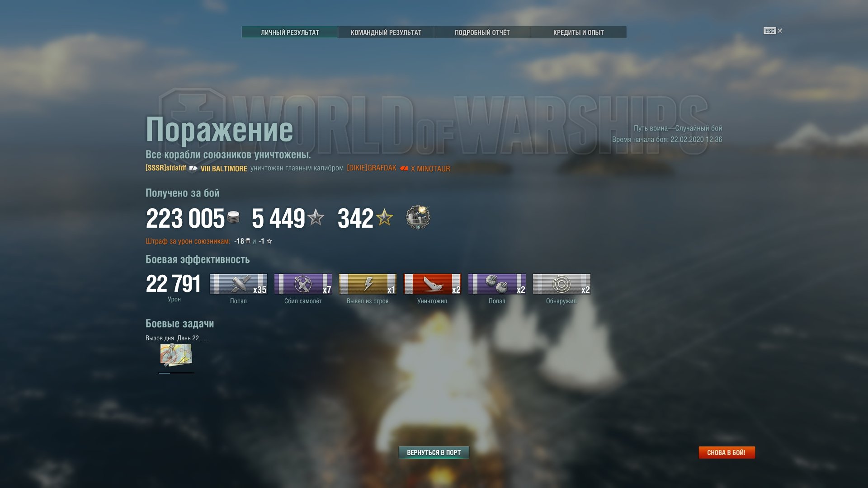868x488 pixels.
Task: Click player name [DIKIE]GRAFDAK
Action: coord(372,168)
